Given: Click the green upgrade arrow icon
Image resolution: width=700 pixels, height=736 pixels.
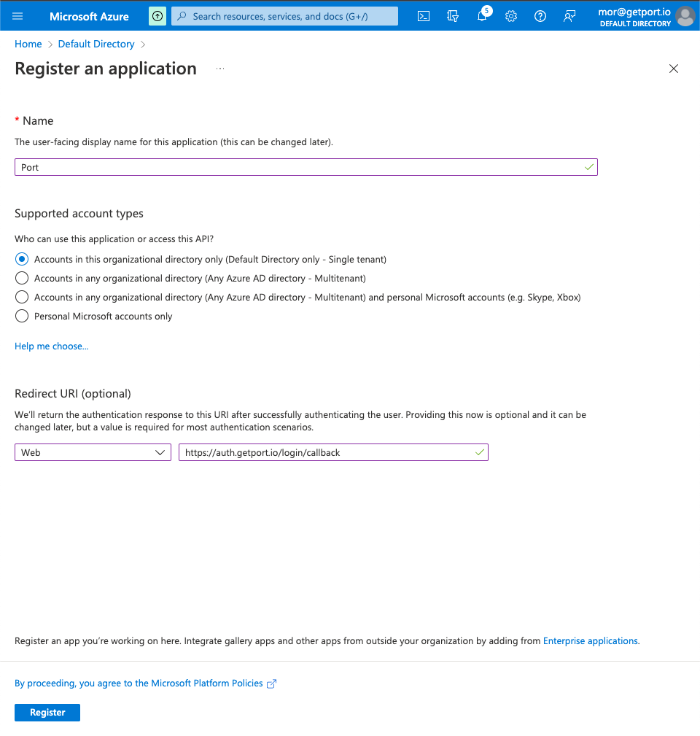Looking at the screenshot, I should (157, 16).
